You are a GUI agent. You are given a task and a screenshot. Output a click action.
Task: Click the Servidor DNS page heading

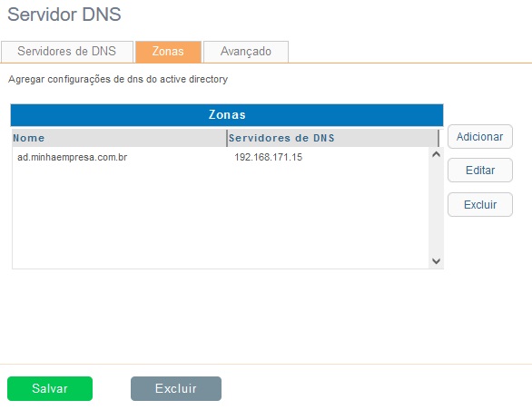click(64, 15)
